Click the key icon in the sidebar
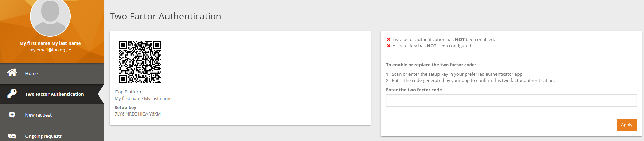Viewport: 644px width, 141px height. tap(12, 93)
